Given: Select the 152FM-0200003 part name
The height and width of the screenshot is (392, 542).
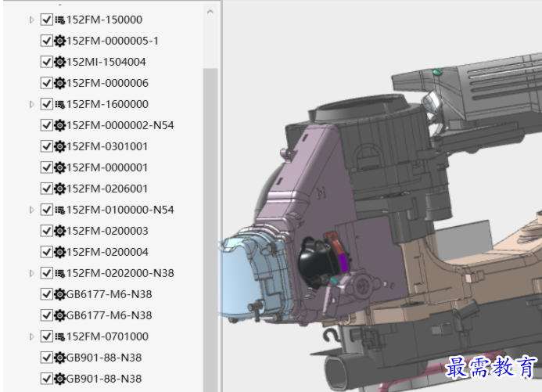Looking at the screenshot, I should tap(107, 231).
